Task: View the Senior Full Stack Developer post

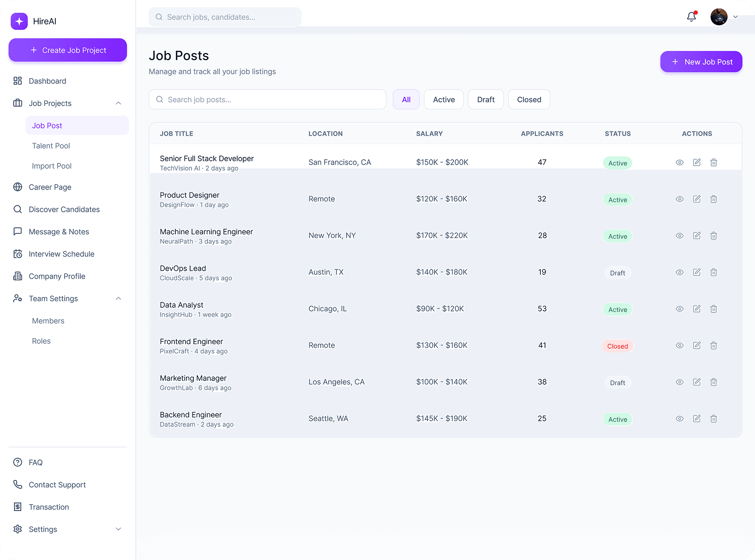Action: 679,162
